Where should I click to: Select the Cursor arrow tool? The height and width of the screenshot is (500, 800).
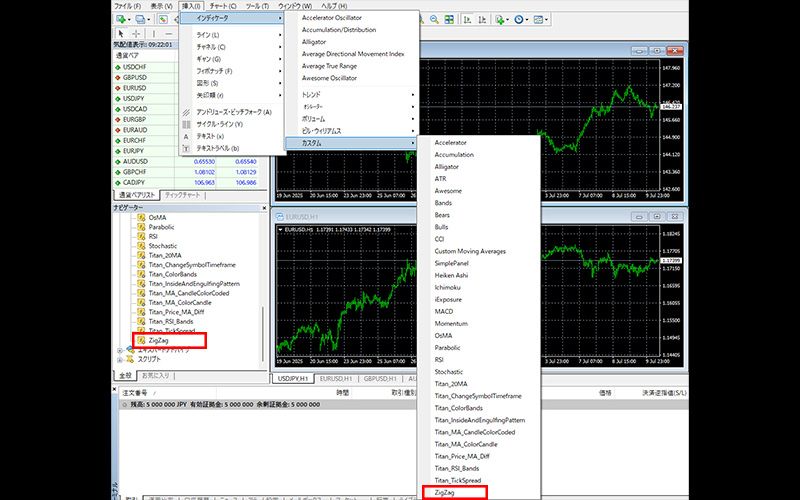[121, 34]
